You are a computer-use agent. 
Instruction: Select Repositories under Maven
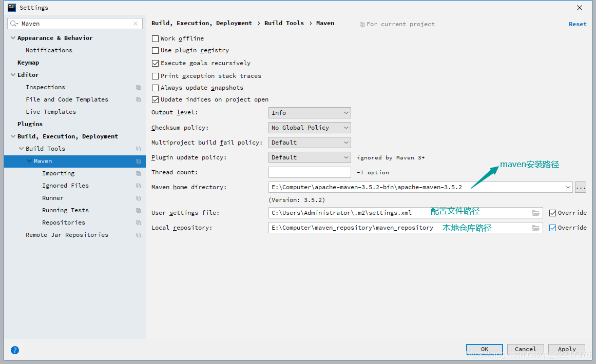(x=64, y=223)
